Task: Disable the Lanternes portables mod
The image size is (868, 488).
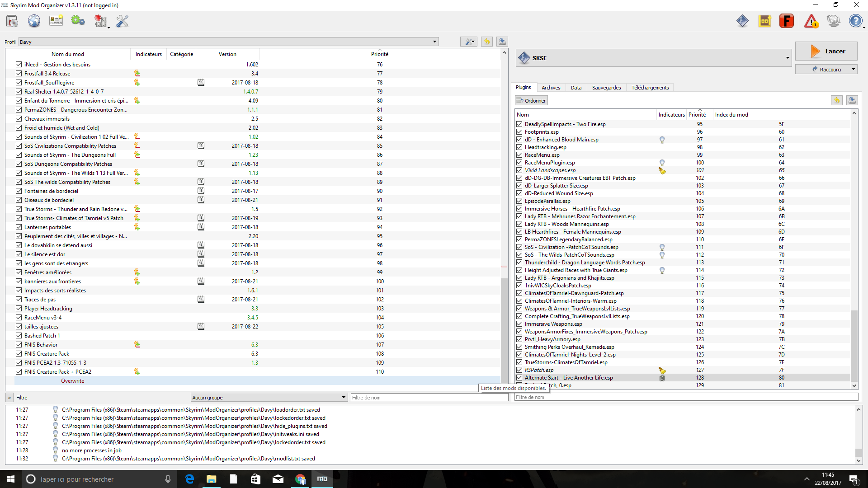Action: (19, 227)
